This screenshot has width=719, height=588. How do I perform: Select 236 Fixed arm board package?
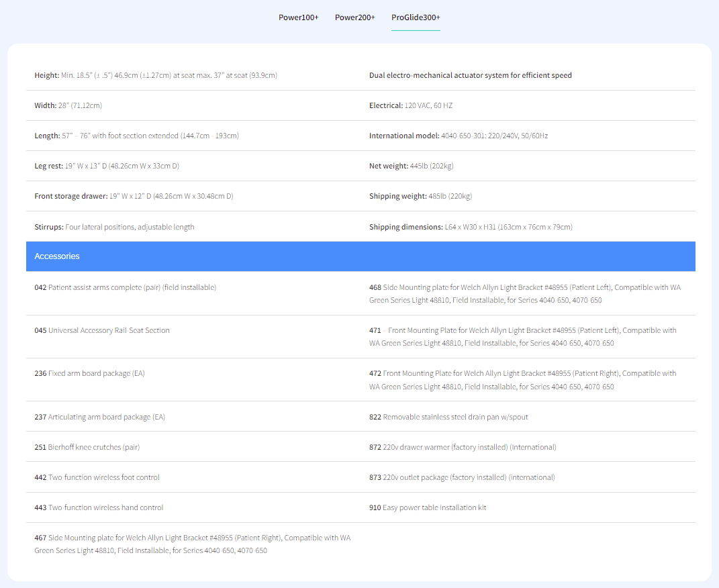tap(89, 373)
